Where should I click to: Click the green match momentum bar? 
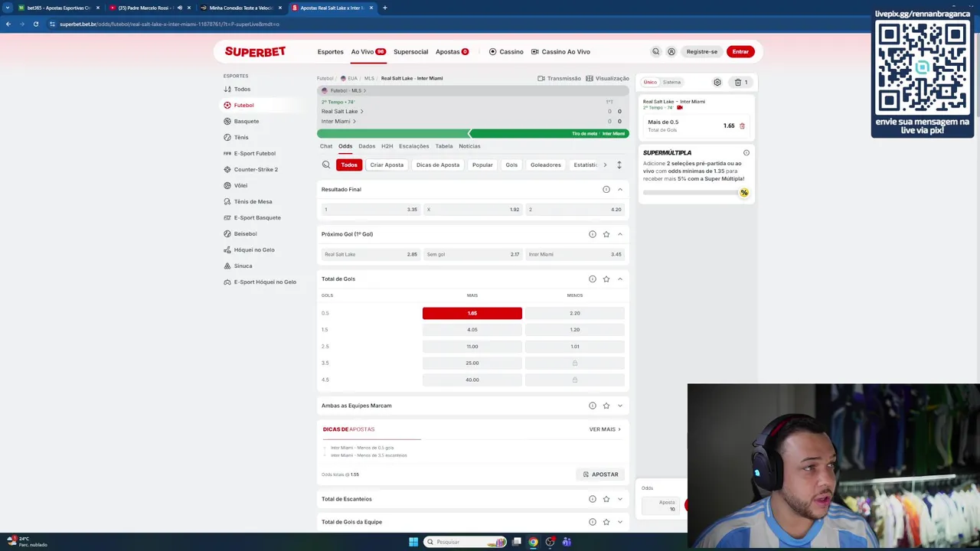click(473, 134)
